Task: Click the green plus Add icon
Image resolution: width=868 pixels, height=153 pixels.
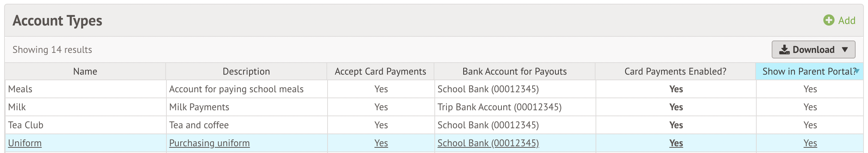Action: click(829, 20)
